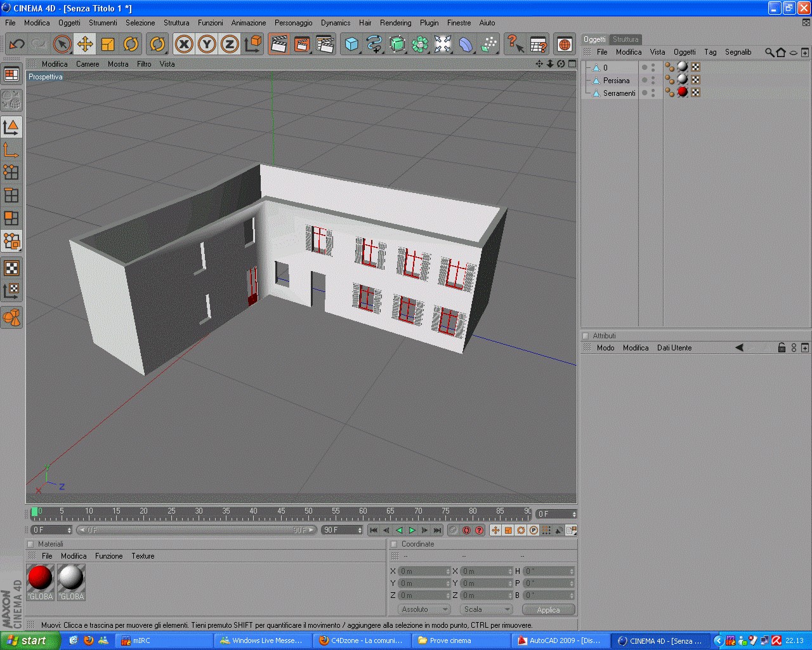Click the play forward timeline button
The image size is (812, 650).
click(412, 530)
